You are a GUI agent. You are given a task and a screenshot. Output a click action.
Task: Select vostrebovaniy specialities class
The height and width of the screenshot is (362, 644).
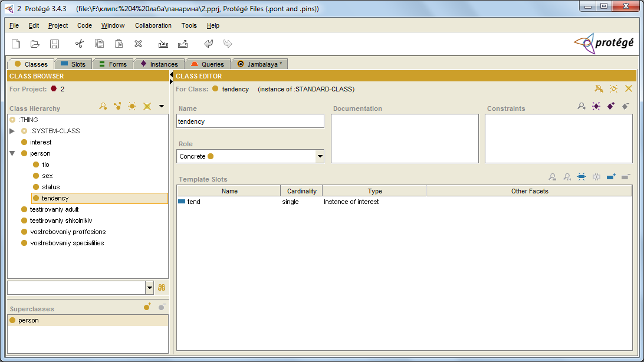pyautogui.click(x=67, y=243)
